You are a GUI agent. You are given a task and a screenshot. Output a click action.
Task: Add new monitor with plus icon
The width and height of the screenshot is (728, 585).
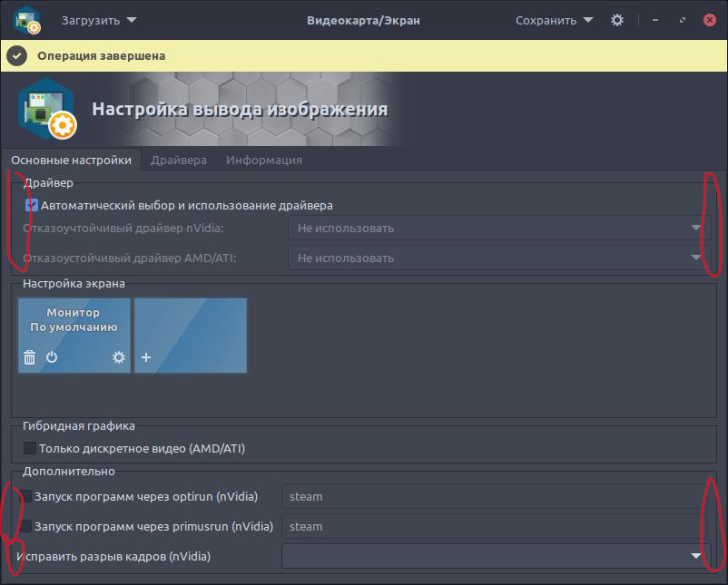pos(146,357)
